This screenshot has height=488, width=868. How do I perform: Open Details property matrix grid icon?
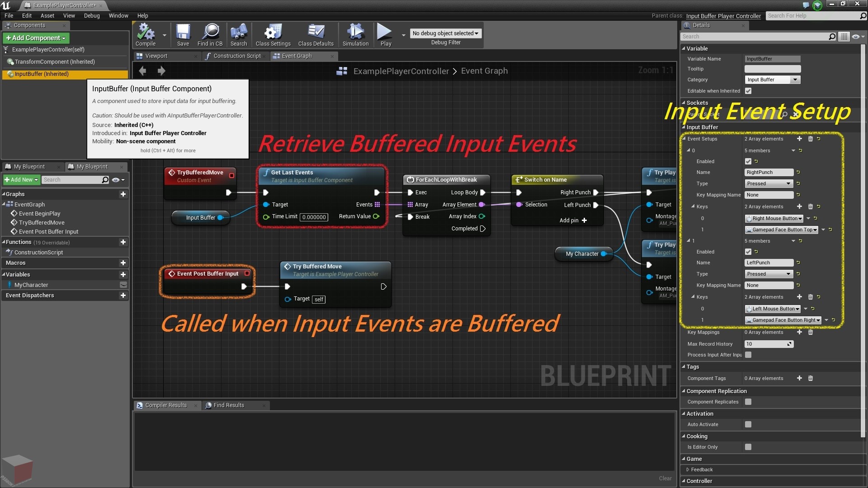tap(844, 37)
